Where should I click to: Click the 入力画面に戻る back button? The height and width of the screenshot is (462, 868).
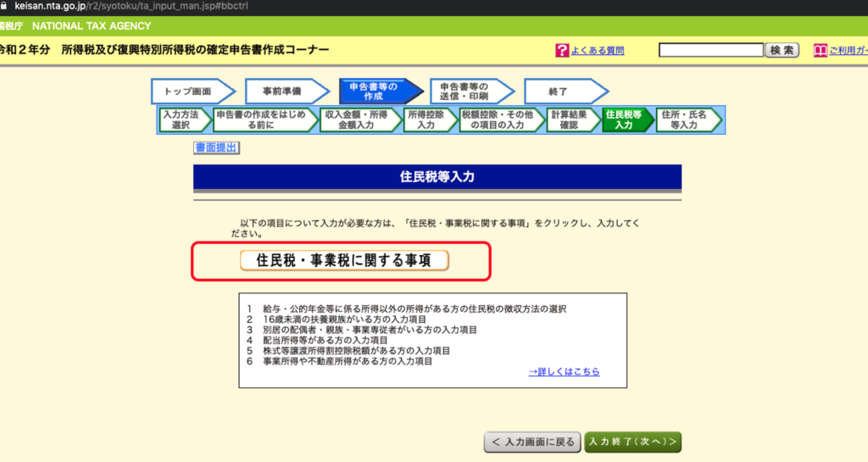pyautogui.click(x=532, y=443)
